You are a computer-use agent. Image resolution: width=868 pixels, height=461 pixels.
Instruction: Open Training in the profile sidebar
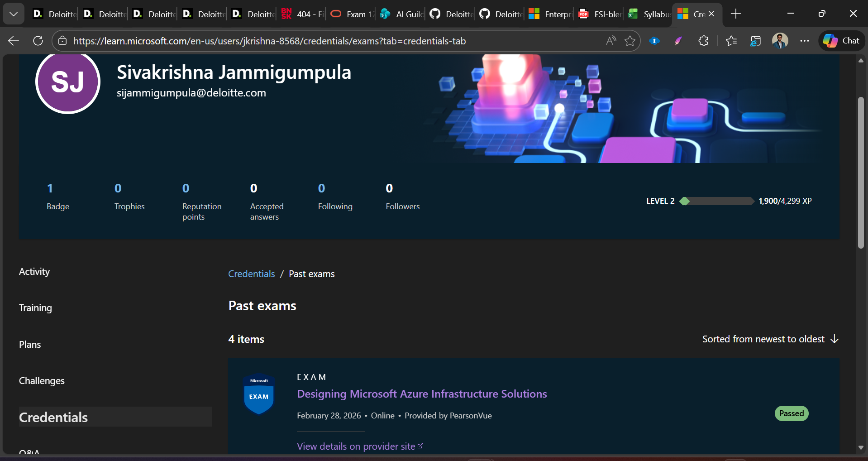(35, 308)
